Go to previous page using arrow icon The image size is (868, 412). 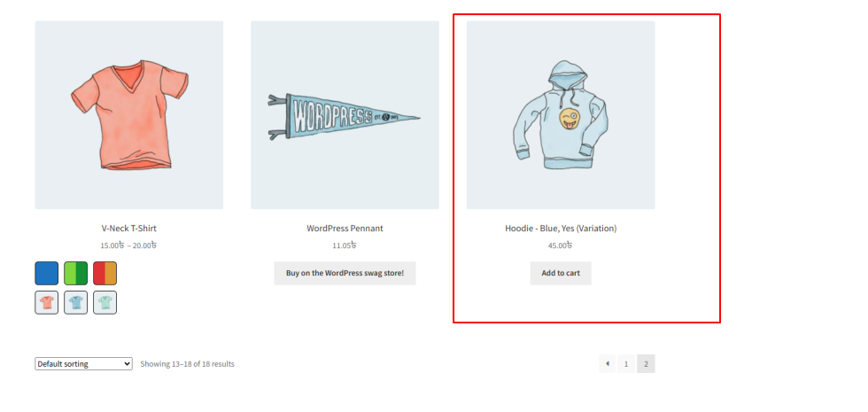608,364
